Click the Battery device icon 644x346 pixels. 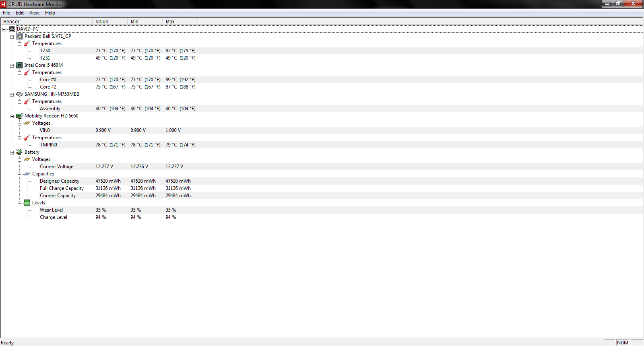pyautogui.click(x=19, y=152)
